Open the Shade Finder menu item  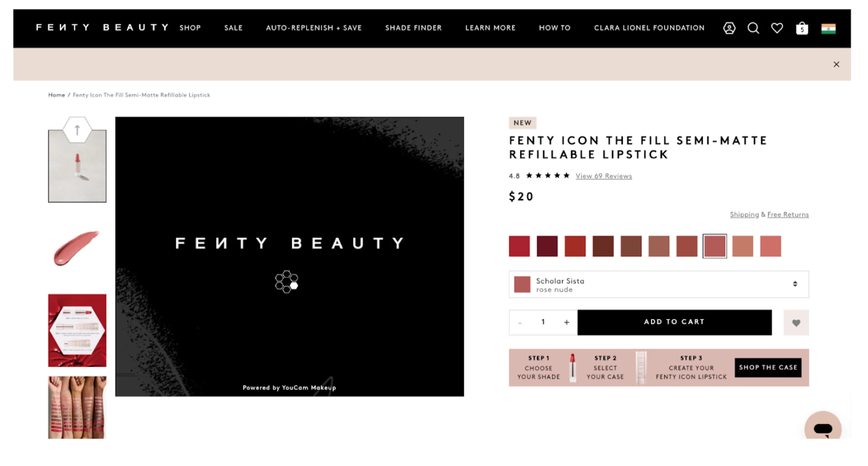pos(413,28)
